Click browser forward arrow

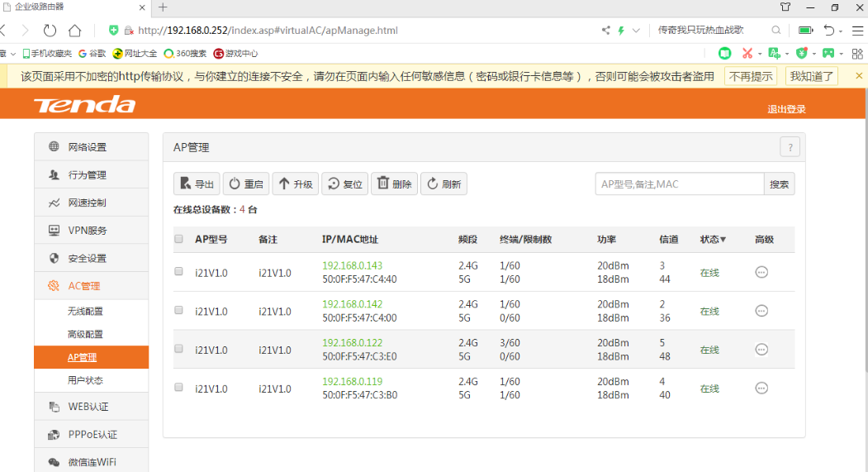coord(26,31)
